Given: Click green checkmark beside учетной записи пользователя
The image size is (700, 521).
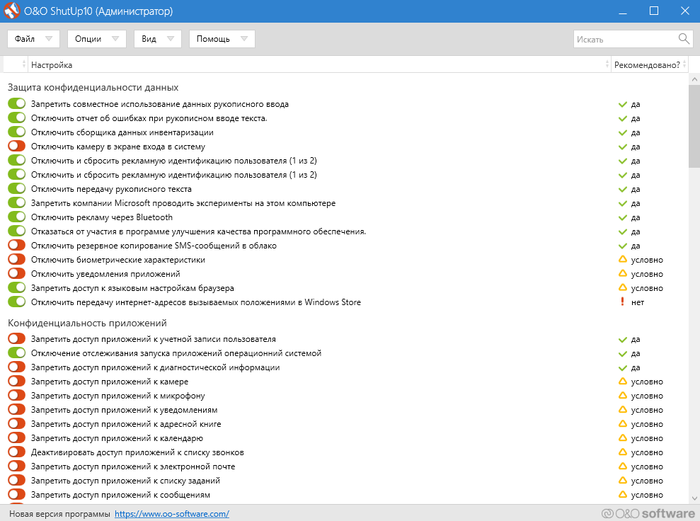Looking at the screenshot, I should click(622, 340).
